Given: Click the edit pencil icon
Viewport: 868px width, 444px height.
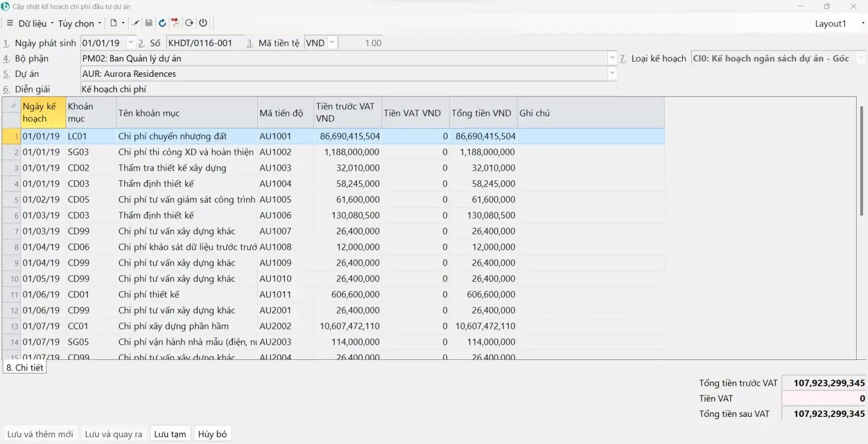Looking at the screenshot, I should click(x=136, y=23).
